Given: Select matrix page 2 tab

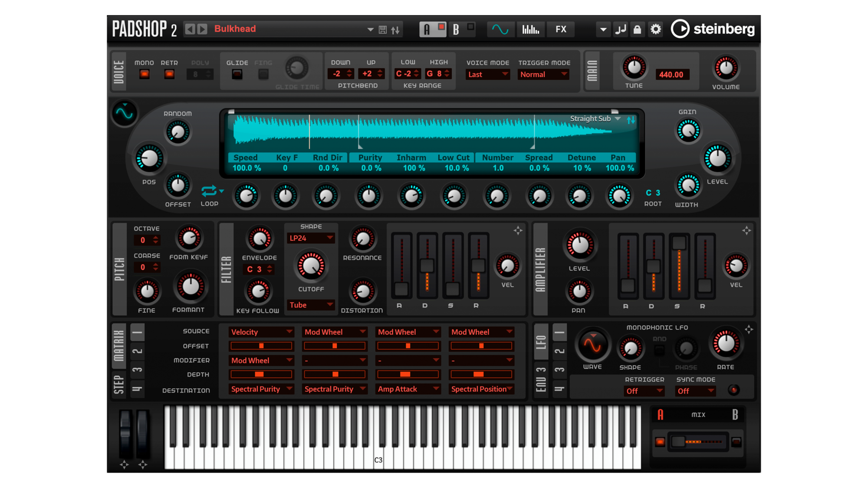Looking at the screenshot, I should tap(137, 350).
